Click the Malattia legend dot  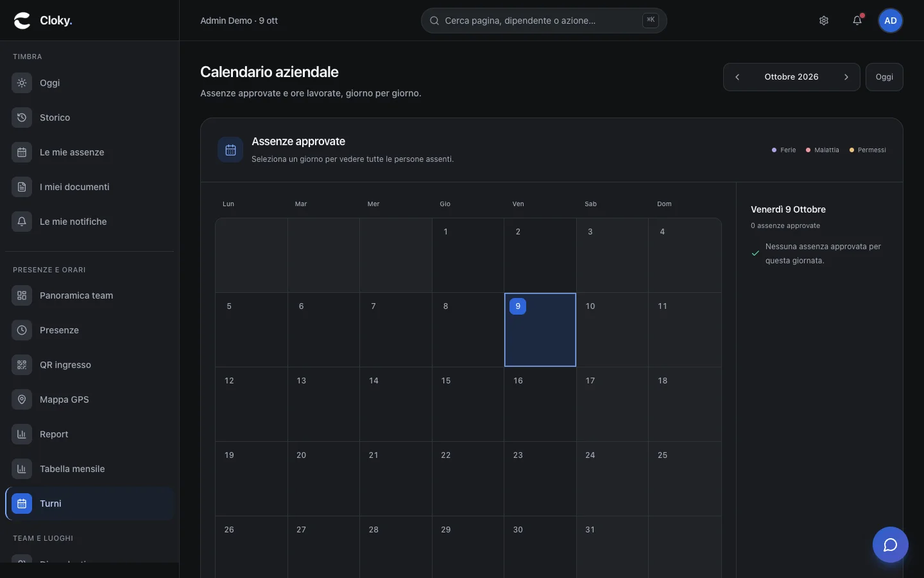808,150
